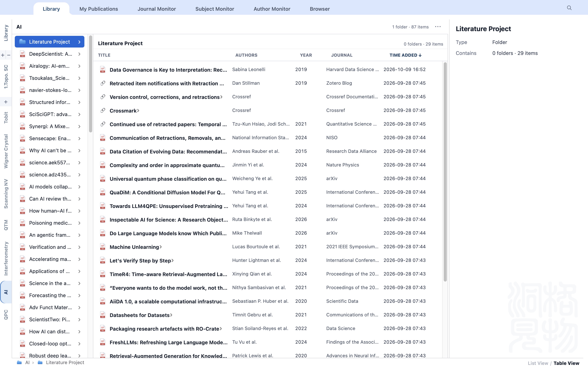Click the table's vertical scrollbar
The height and width of the screenshot is (368, 588).
click(x=445, y=172)
